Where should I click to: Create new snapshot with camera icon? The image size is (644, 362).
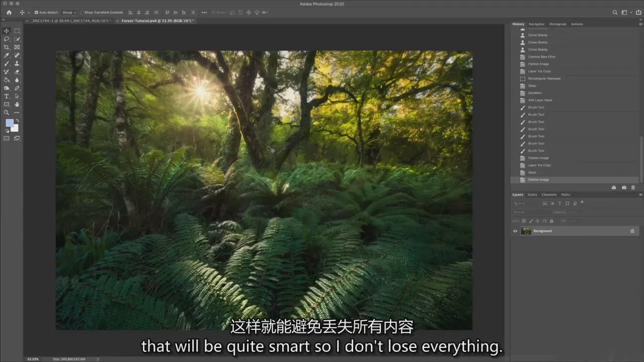point(624,188)
